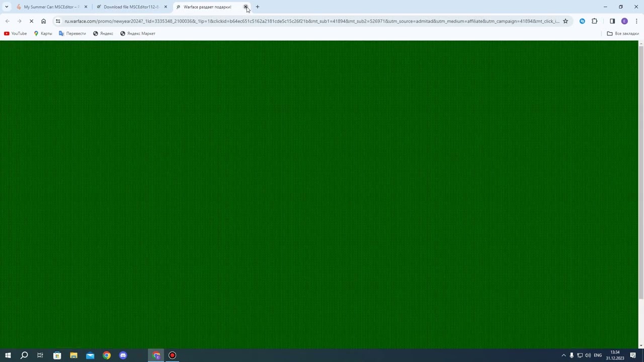Change ENG input language
Screen dimensions: 644x362
[x=598, y=355]
